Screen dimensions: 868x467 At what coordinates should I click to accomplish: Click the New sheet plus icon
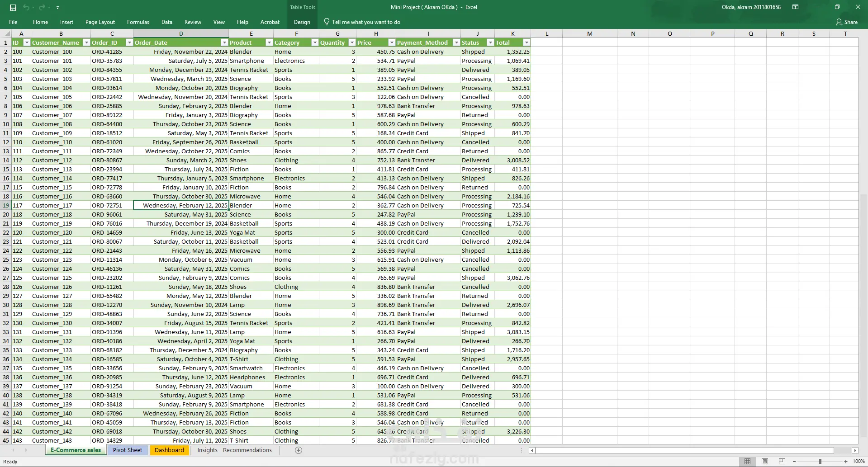coord(298,450)
